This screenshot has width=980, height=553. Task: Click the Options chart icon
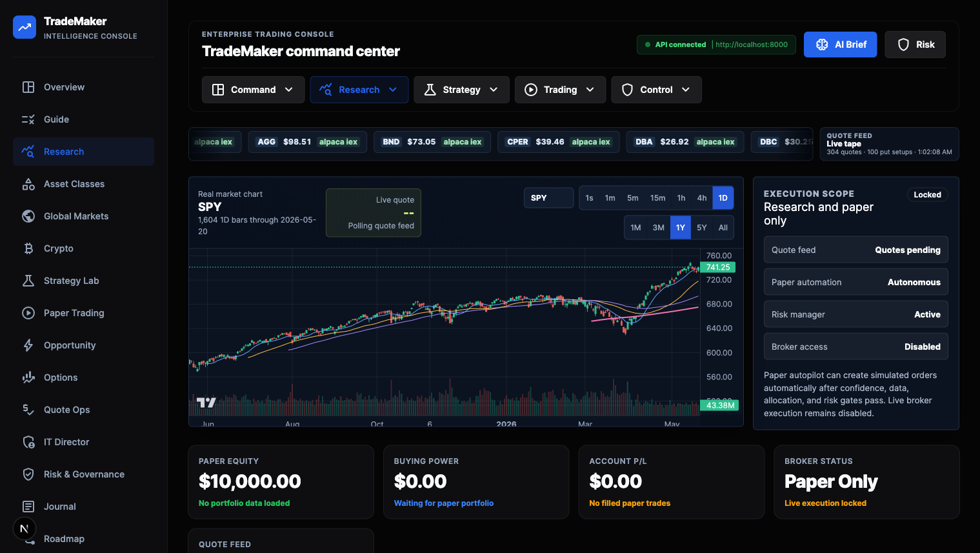click(28, 377)
